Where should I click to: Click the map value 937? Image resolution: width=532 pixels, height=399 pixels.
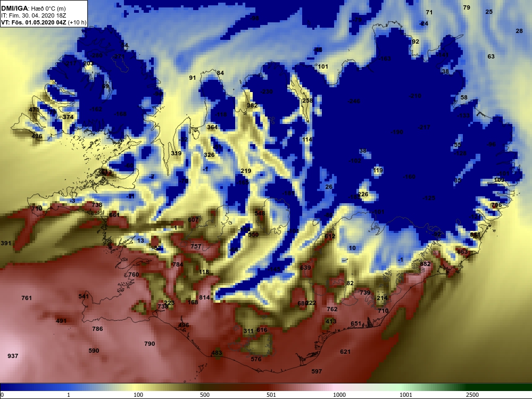[x=13, y=356]
